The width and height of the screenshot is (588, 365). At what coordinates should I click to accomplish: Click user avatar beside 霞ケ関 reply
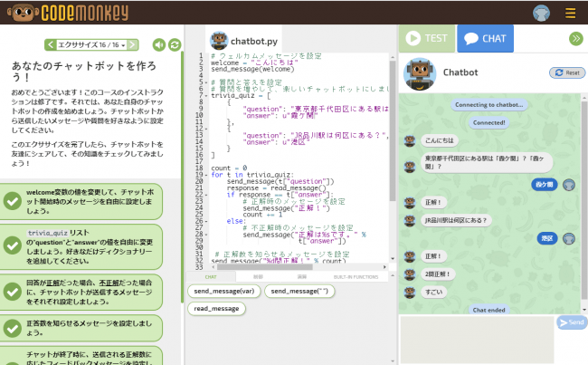pos(569,185)
